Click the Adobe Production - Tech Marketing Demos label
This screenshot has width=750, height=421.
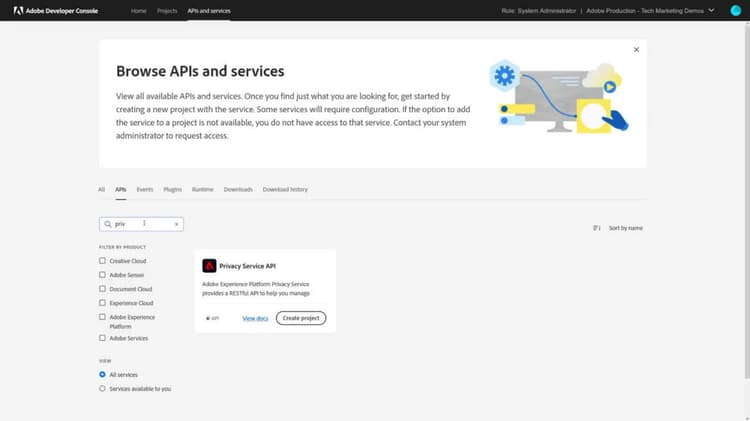[x=645, y=11]
